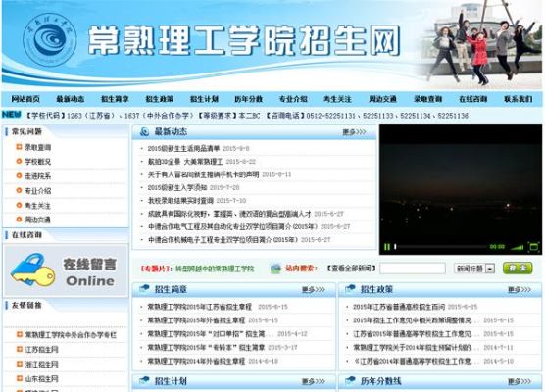
Task: Open the 网站首页 menu item
Action: point(25,99)
